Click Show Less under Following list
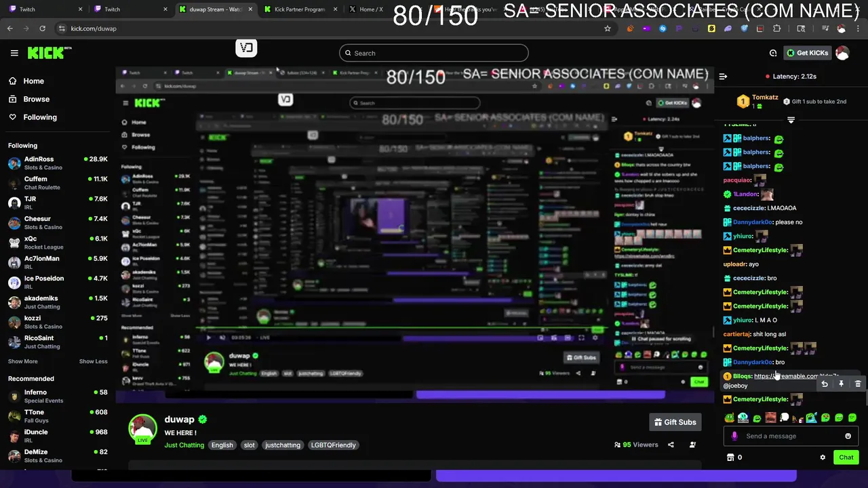Image resolution: width=868 pixels, height=488 pixels. point(94,361)
